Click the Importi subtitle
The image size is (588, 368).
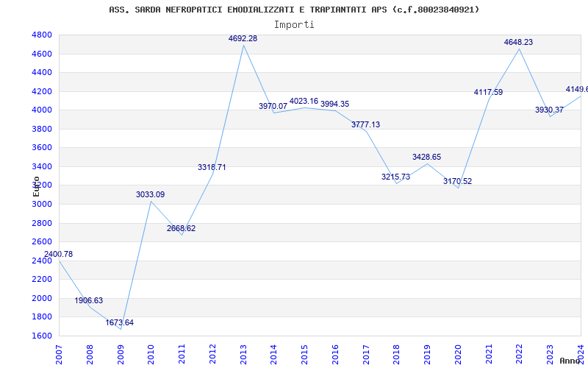point(294,25)
